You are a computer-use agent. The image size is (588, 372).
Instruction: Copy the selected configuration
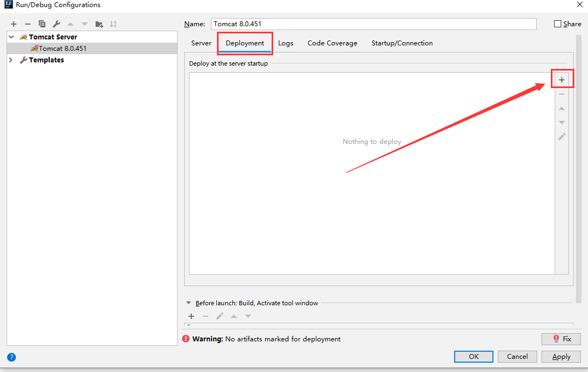[42, 24]
